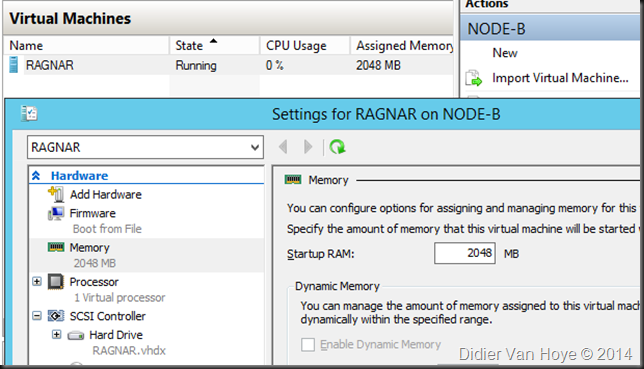Image resolution: width=644 pixels, height=369 pixels.
Task: Enable Dynamic Memory checkbox
Action: pyautogui.click(x=308, y=344)
